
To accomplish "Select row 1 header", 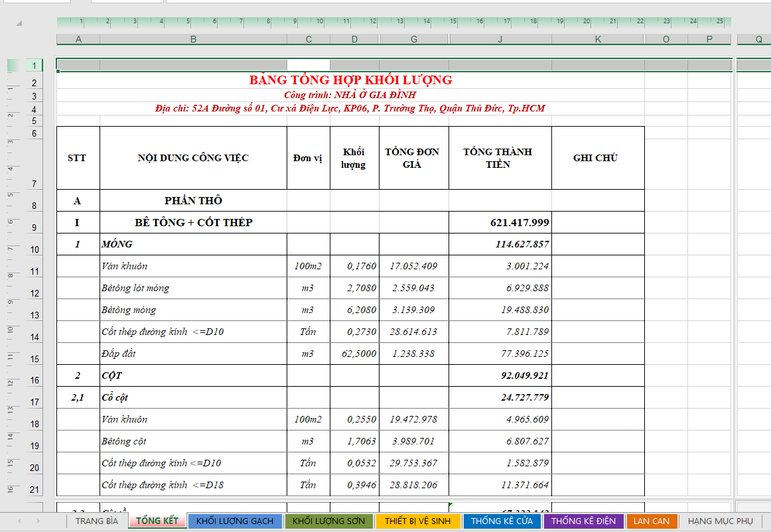I will coord(34,65).
